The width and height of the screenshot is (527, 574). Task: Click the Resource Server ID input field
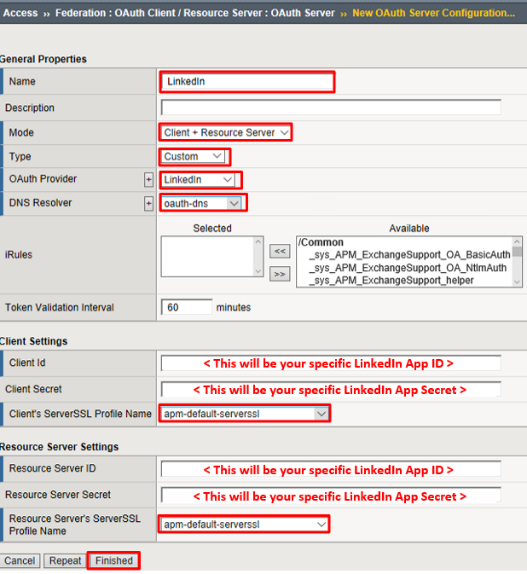coord(331,469)
